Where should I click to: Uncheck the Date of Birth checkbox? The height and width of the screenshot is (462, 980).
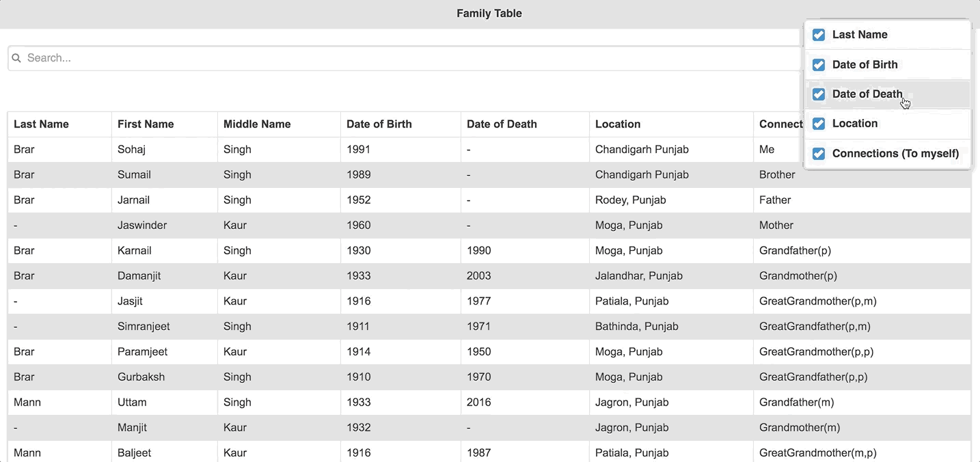click(x=819, y=65)
